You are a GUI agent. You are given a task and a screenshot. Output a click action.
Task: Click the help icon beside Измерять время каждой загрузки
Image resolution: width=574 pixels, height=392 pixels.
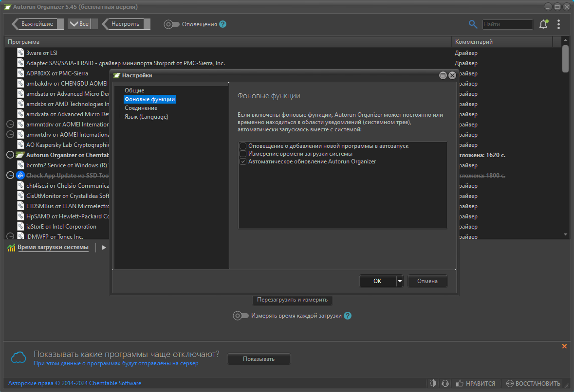tap(348, 316)
